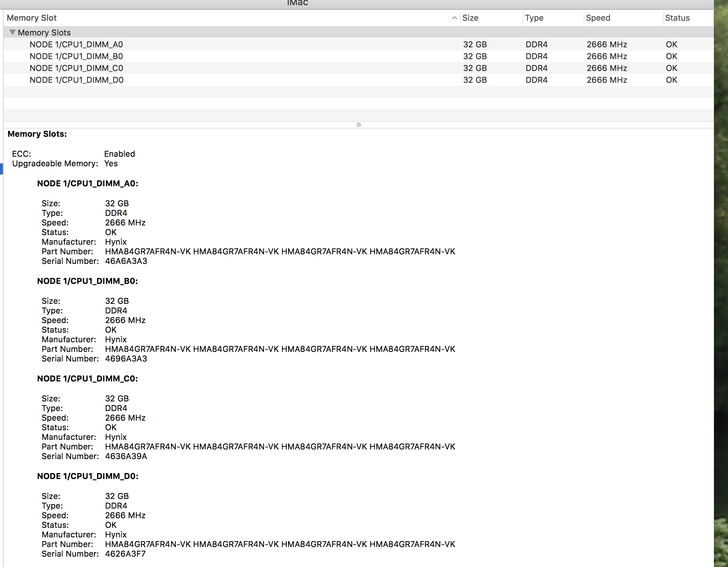The width and height of the screenshot is (728, 567).
Task: Click the Hynix manufacturer value under DIMM_C0
Action: point(116,437)
